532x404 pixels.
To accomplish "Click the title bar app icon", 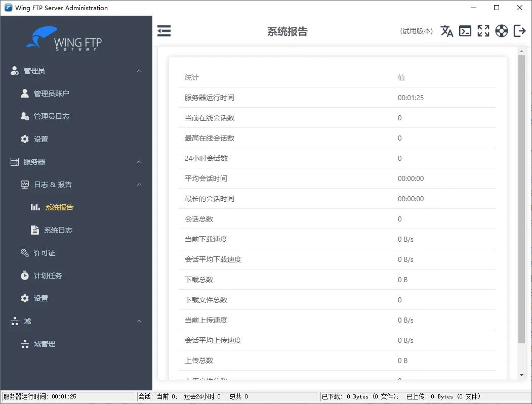I will click(8, 8).
